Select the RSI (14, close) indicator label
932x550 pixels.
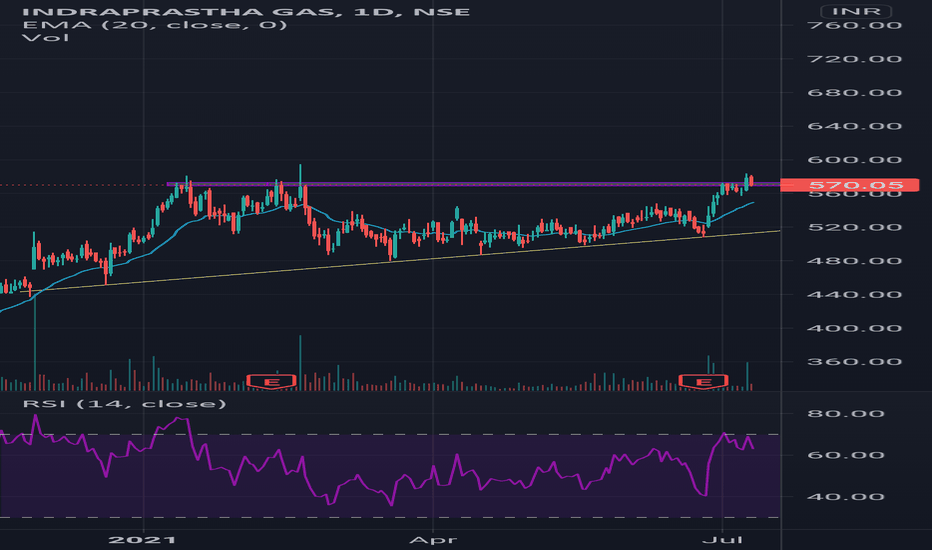[x=124, y=404]
